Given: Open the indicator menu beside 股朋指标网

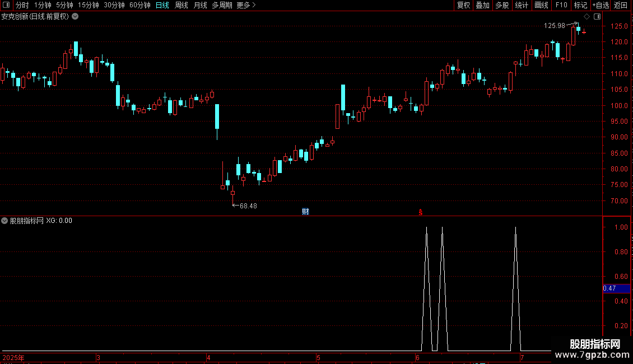Looking at the screenshot, I should (x=4, y=221).
